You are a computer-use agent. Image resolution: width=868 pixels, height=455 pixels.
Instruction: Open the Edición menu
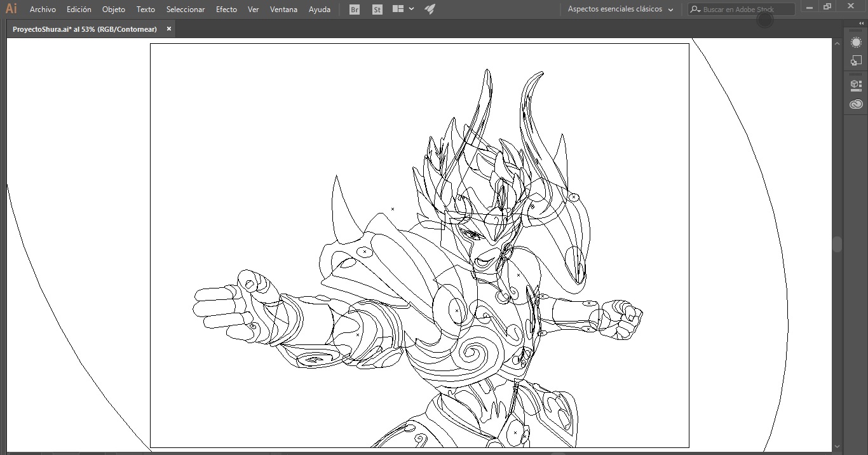tap(79, 10)
